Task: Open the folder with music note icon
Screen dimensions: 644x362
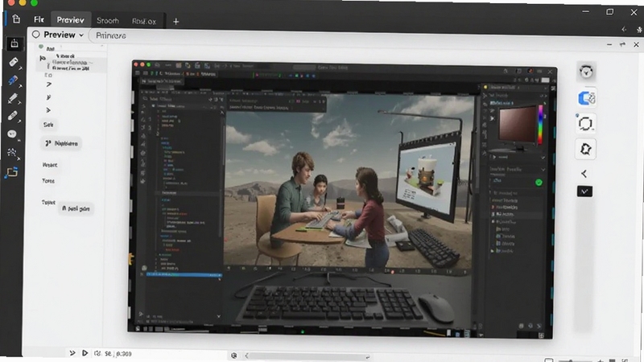Action: tap(11, 173)
